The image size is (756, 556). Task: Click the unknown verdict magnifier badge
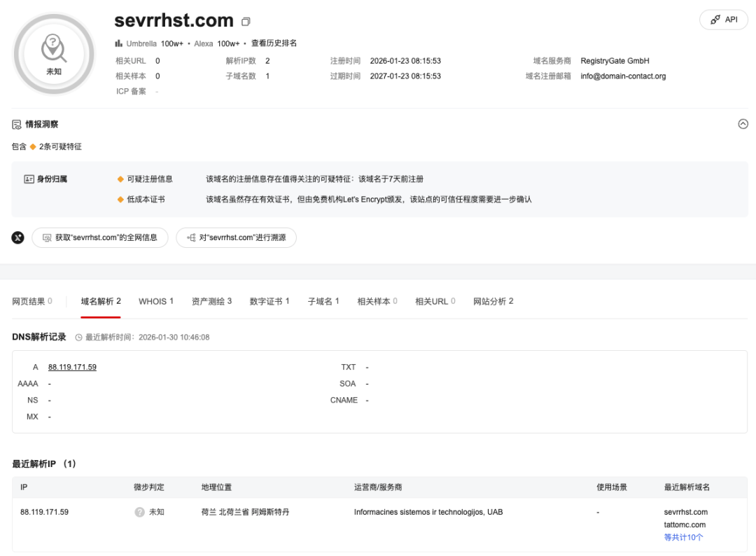coord(54,53)
